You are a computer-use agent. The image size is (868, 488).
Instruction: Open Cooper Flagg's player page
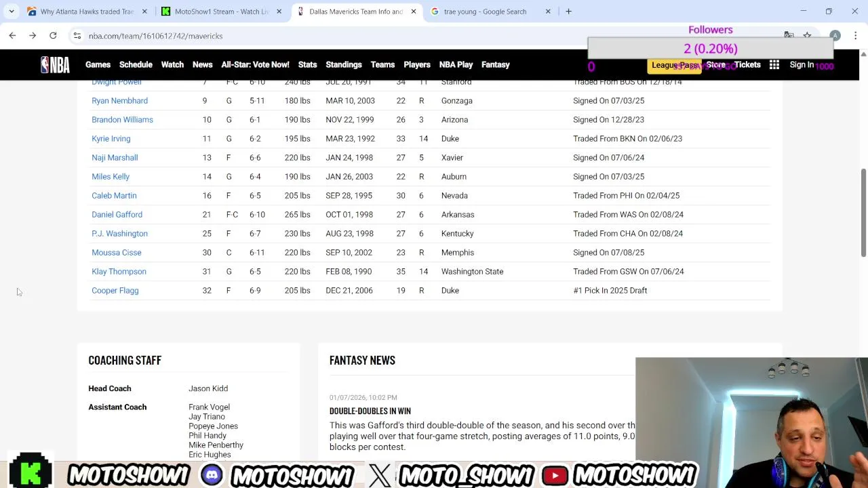tap(115, 290)
